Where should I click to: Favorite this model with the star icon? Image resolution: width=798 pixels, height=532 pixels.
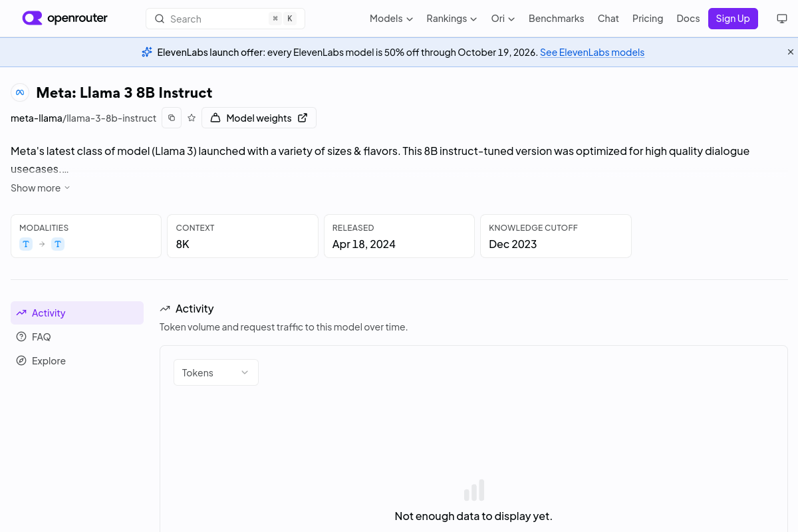(x=192, y=118)
